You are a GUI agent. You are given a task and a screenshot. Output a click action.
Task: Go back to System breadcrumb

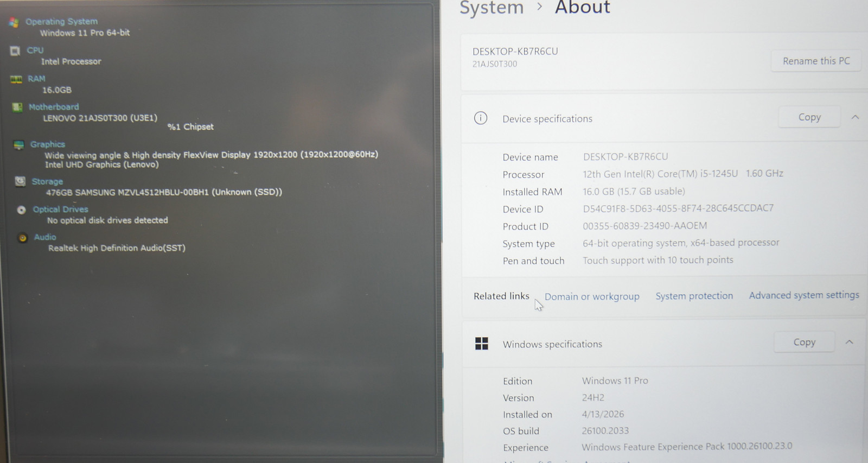[492, 8]
